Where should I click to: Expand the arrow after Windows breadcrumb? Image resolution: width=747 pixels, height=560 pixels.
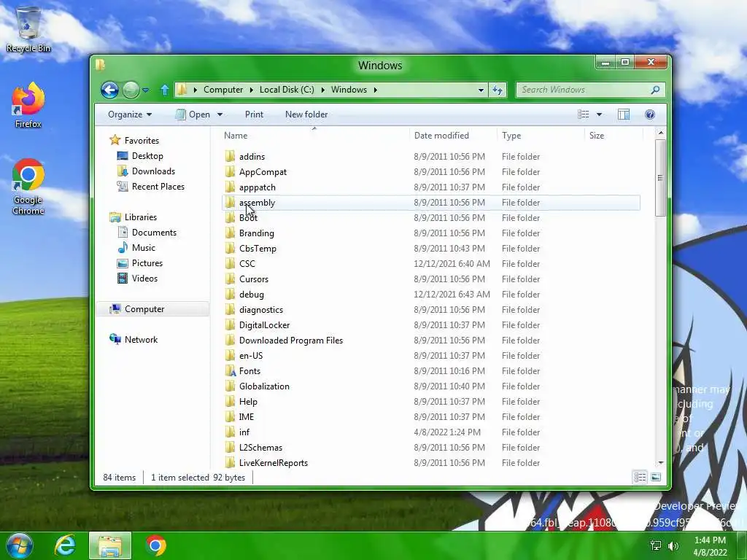(x=376, y=90)
